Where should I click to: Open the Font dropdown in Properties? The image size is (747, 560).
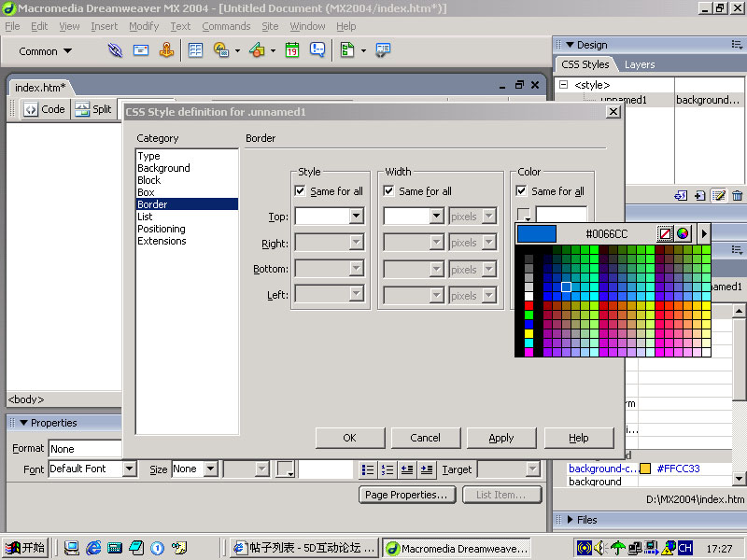[129, 469]
